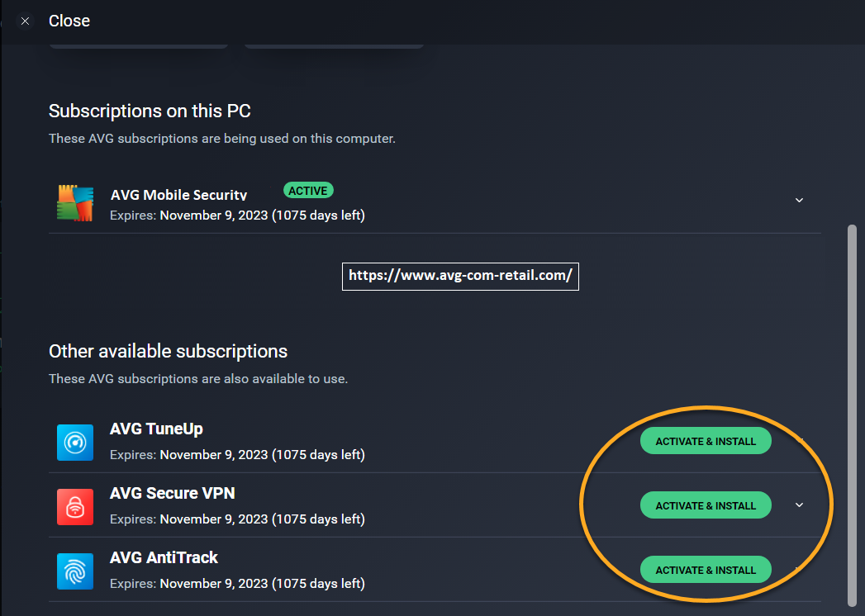The width and height of the screenshot is (865, 616).
Task: Activate and install AVG TuneUp
Action: pyautogui.click(x=706, y=441)
